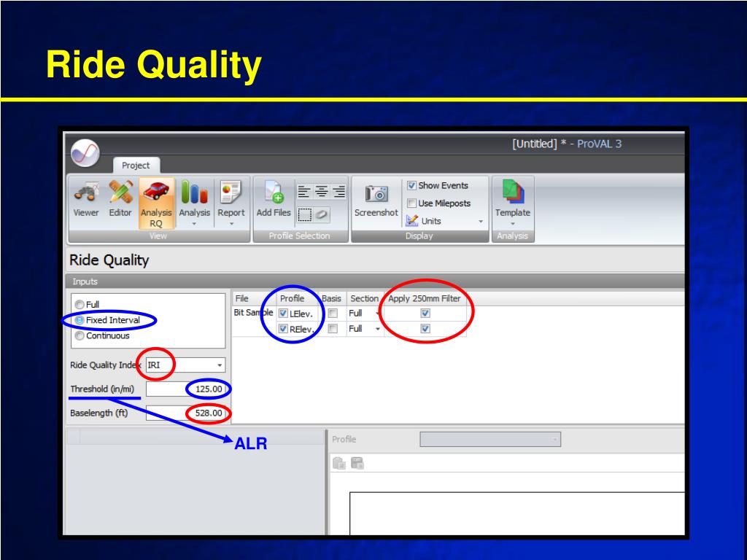747x560 pixels.
Task: Click the Profile column header
Action: pyautogui.click(x=298, y=298)
